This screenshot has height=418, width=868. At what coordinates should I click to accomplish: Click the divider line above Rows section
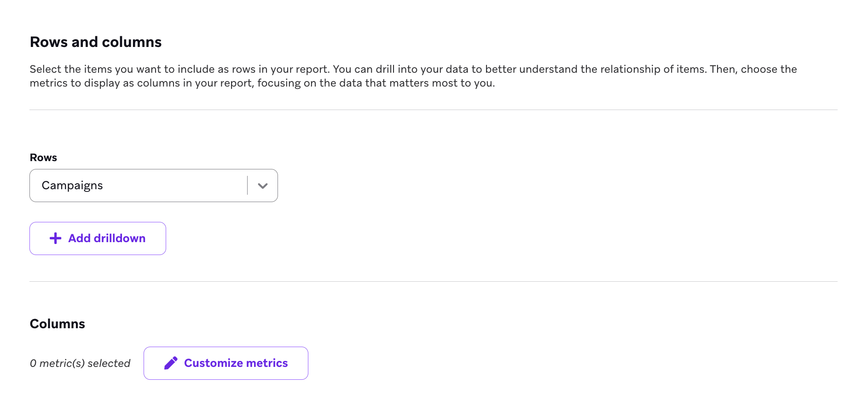coord(433,110)
